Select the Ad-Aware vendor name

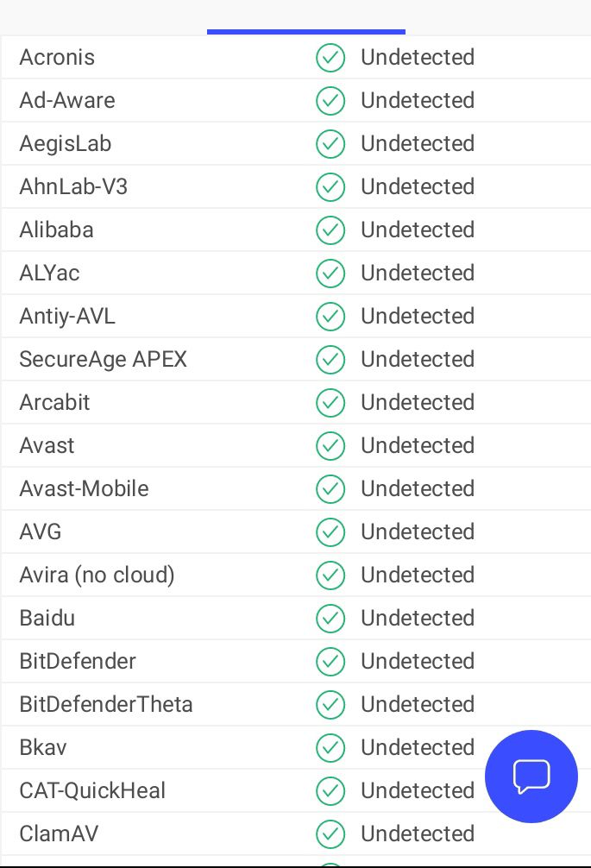click(67, 100)
